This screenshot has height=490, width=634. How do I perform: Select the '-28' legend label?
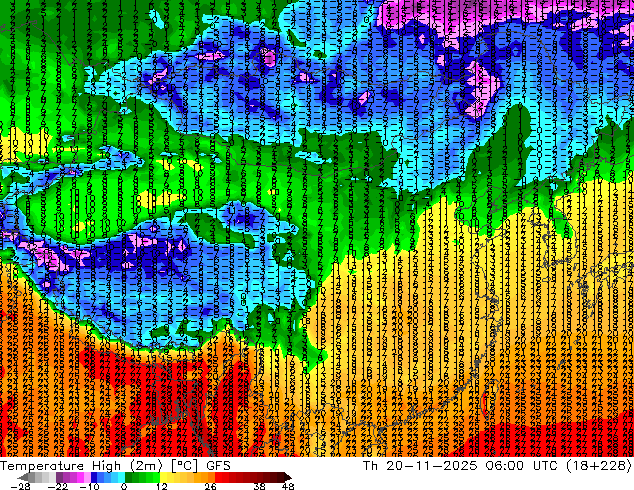point(20,486)
